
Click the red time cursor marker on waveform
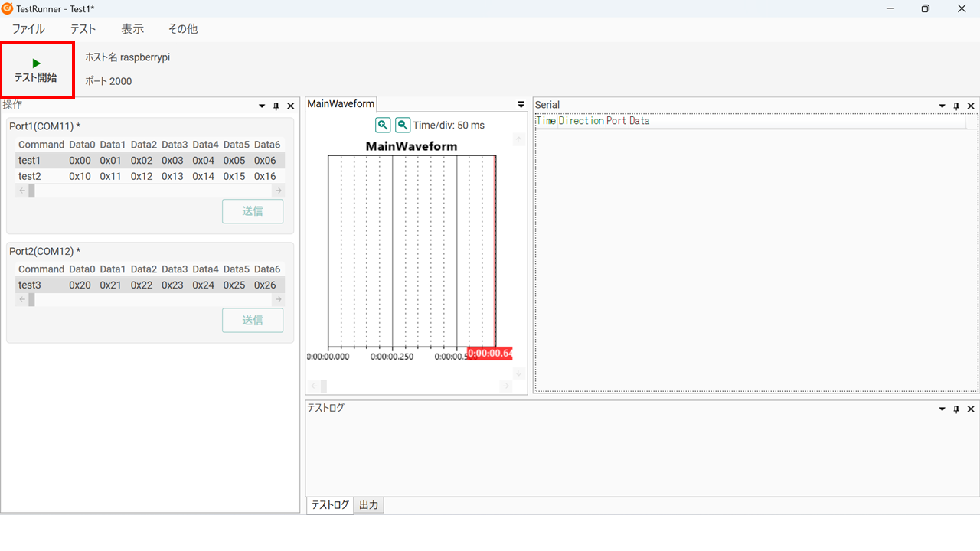click(x=489, y=354)
